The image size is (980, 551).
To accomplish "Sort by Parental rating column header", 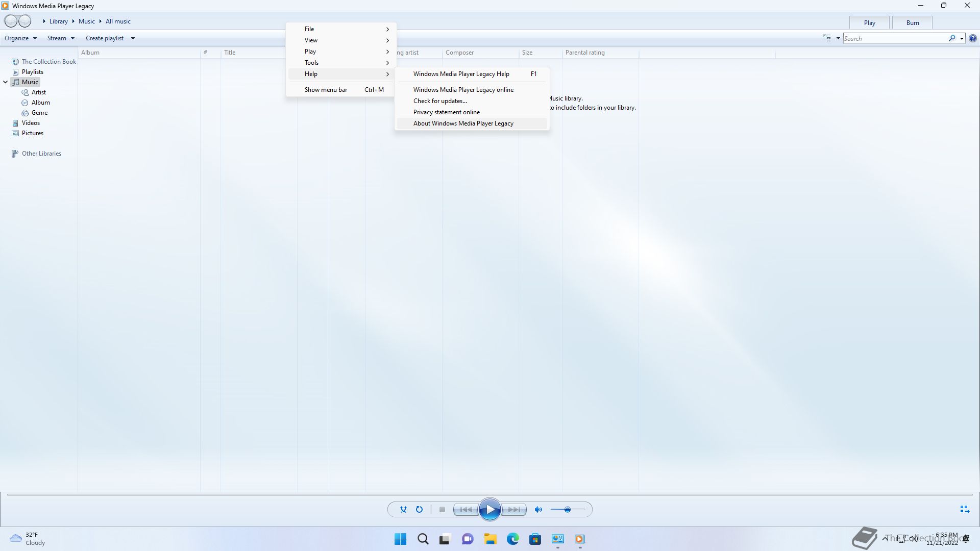I will [x=600, y=53].
